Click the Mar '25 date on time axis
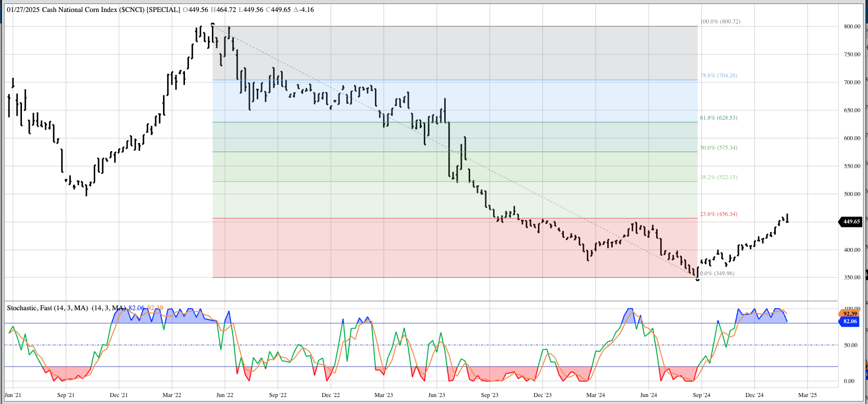 (x=807, y=395)
